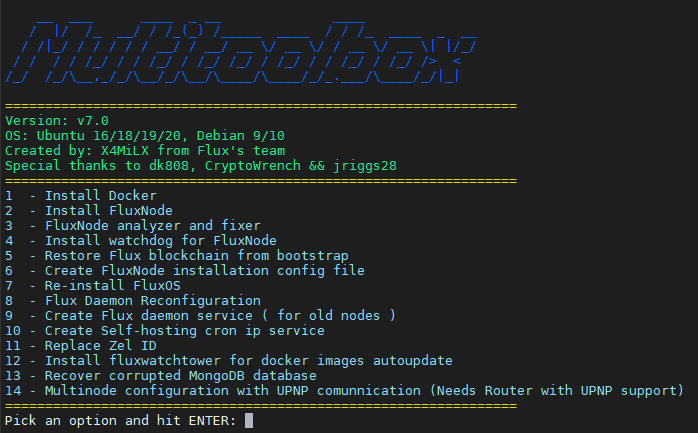Screen dimensions: 698x433
Task: Click the Multitoolbox ASCII art banner
Action: pyautogui.click(x=241, y=53)
